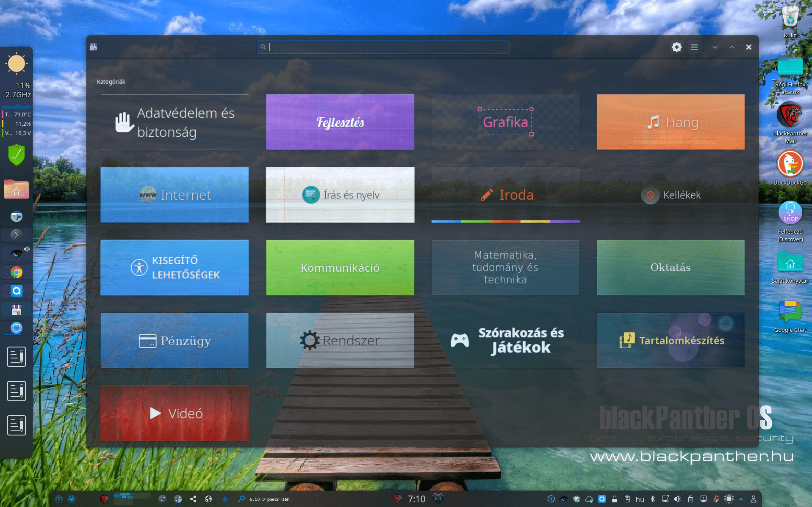This screenshot has height=507, width=812.
Task: Open DuckDuckGo desktop shortcut
Action: point(790,164)
